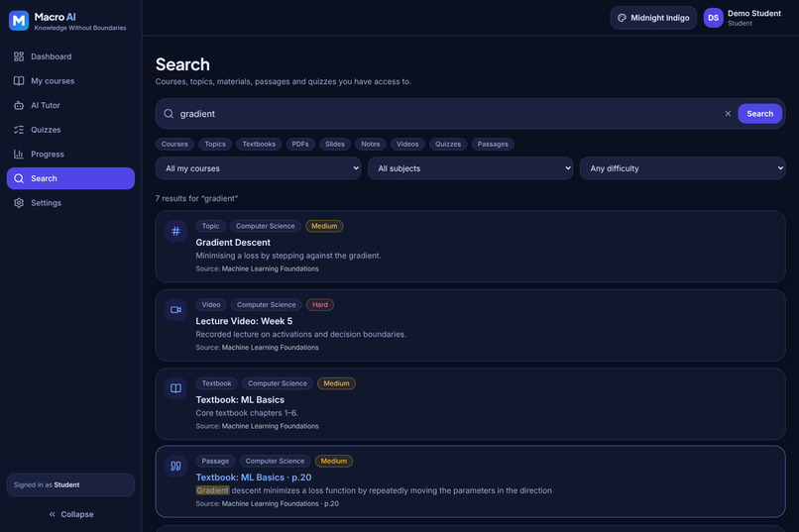Viewport: 799px width, 532px height.
Task: Click the Topic tag on Gradient Descent
Action: pos(210,226)
